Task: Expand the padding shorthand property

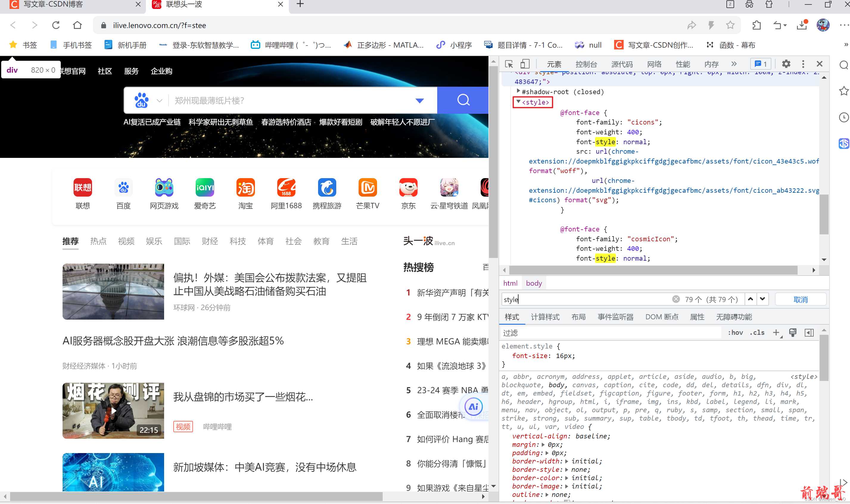Action: (x=547, y=453)
